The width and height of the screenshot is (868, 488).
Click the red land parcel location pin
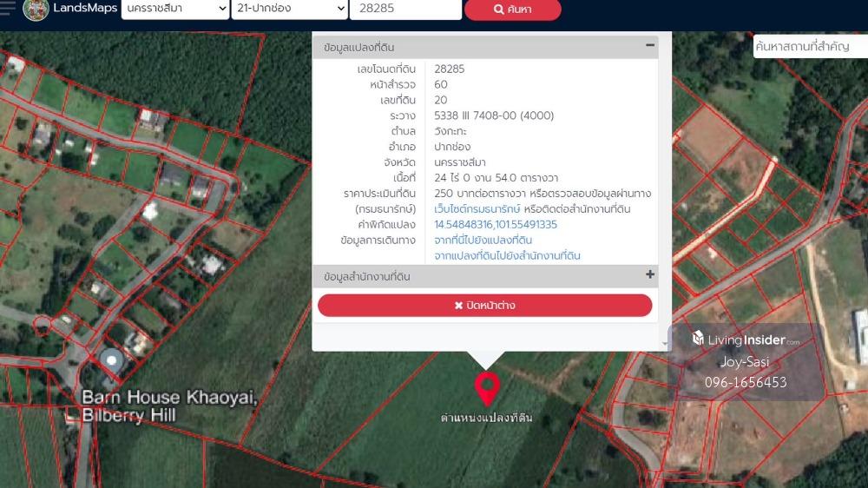(x=487, y=388)
